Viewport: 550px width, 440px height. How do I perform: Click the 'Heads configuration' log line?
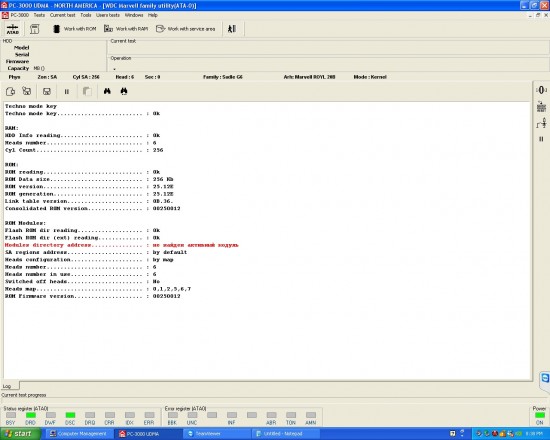tap(89, 260)
